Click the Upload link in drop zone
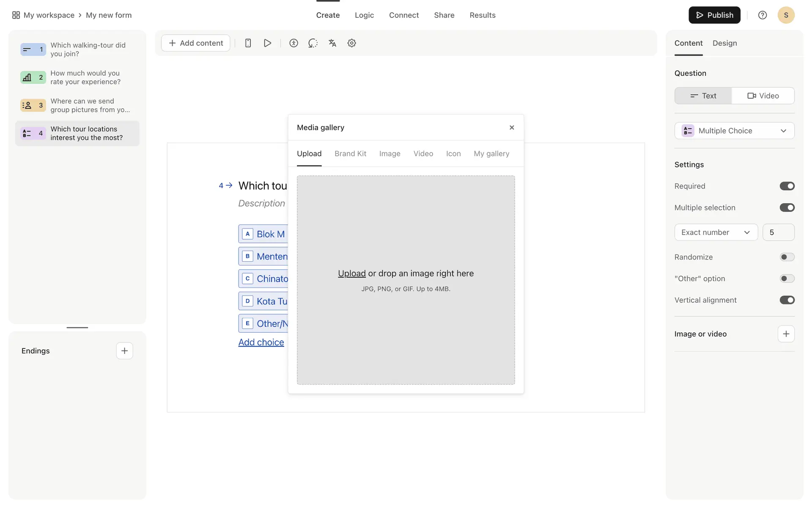The image size is (812, 508). tap(351, 273)
